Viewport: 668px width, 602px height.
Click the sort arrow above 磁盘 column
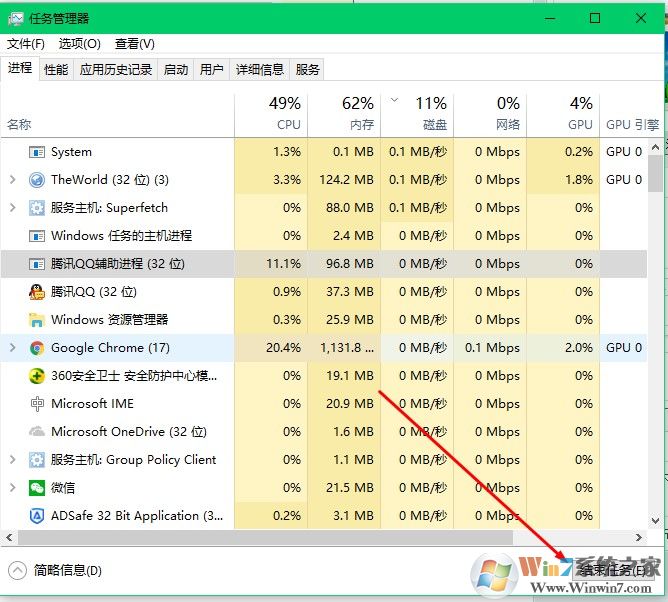394,101
